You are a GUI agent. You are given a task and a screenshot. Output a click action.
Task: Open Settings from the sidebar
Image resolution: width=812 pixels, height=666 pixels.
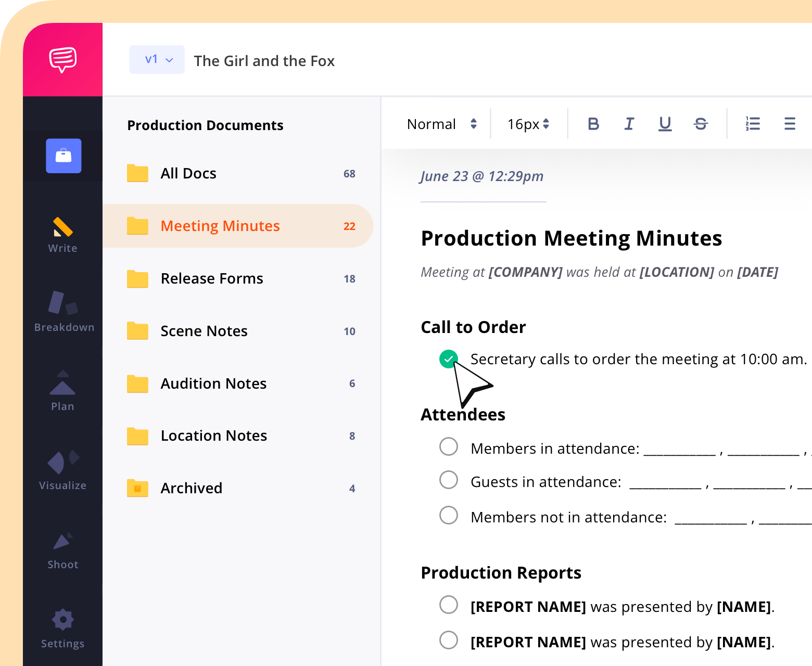click(x=62, y=627)
